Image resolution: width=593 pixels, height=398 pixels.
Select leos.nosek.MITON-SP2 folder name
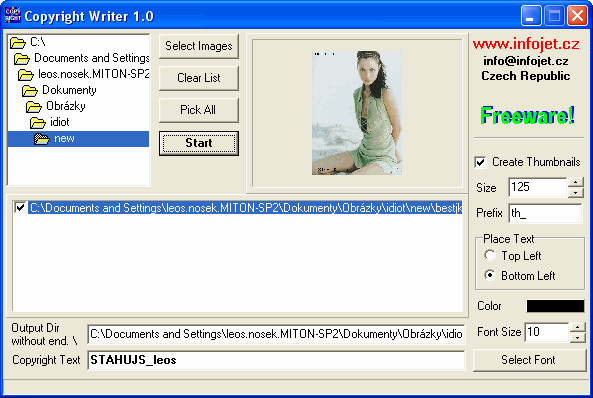pos(94,74)
